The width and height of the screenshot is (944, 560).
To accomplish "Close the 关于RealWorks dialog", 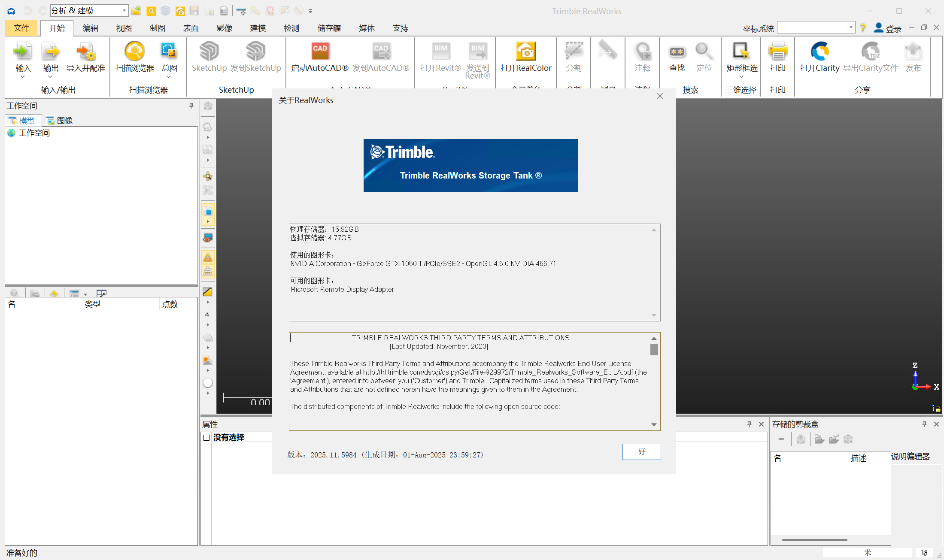I will tap(660, 96).
